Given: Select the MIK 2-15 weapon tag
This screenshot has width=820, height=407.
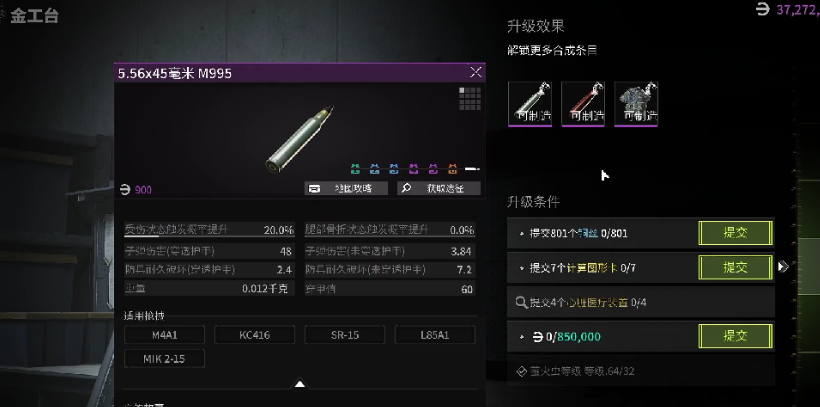Looking at the screenshot, I should (x=164, y=359).
